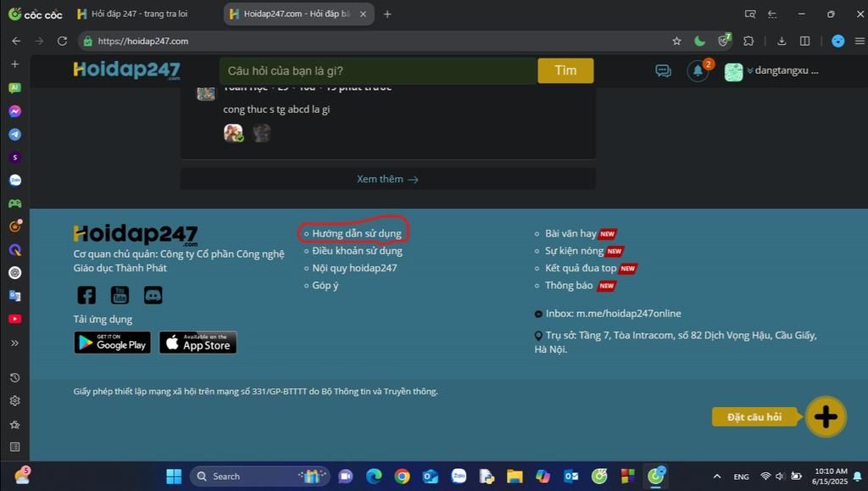Toggle dark mode moon icon
The image size is (868, 491).
coord(699,41)
